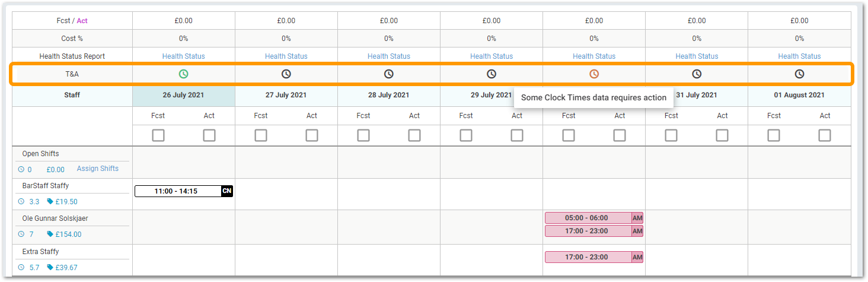868x282 pixels.
Task: Click the green T&A clock for 26 July
Action: (x=184, y=74)
